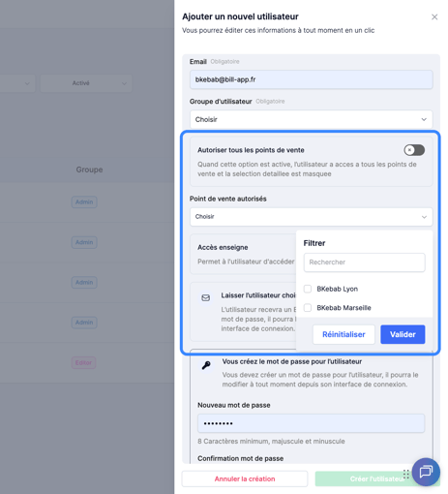The image size is (448, 494).
Task: Click the Réinitialiser button
Action: tap(343, 334)
